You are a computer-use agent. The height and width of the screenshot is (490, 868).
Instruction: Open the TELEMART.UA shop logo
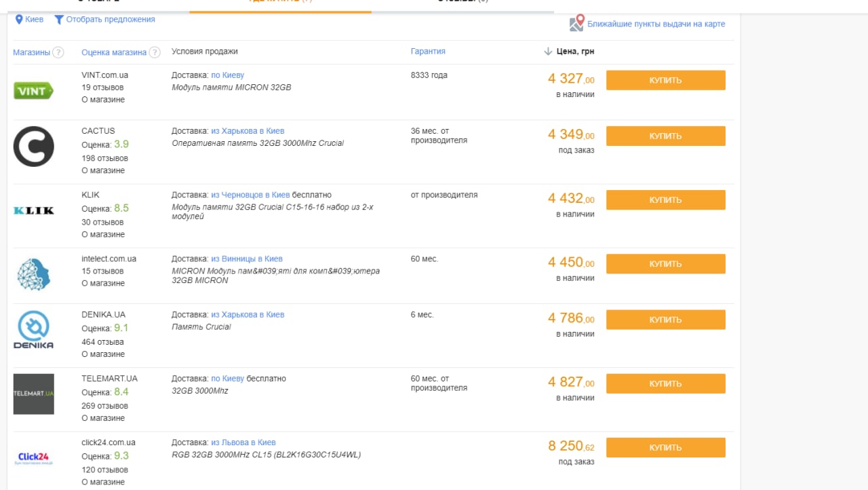pyautogui.click(x=34, y=394)
